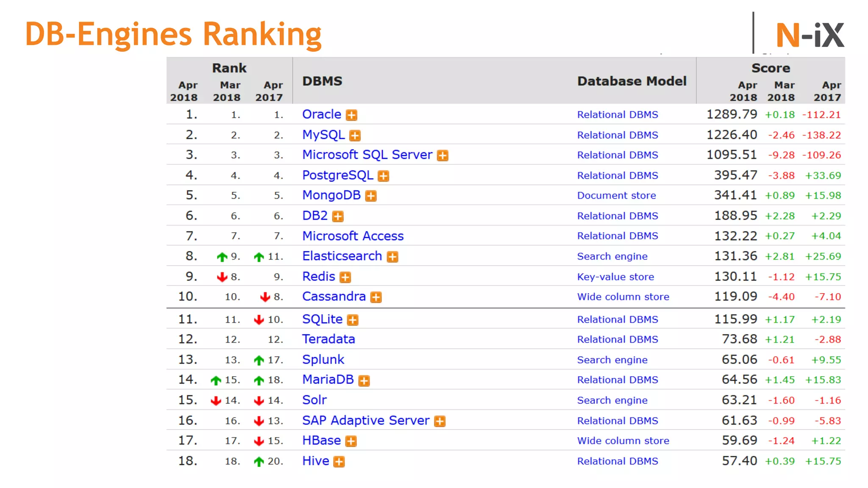
Task: Click the red down arrow in Cassandra's Apr 2017 rank
Action: [265, 297]
